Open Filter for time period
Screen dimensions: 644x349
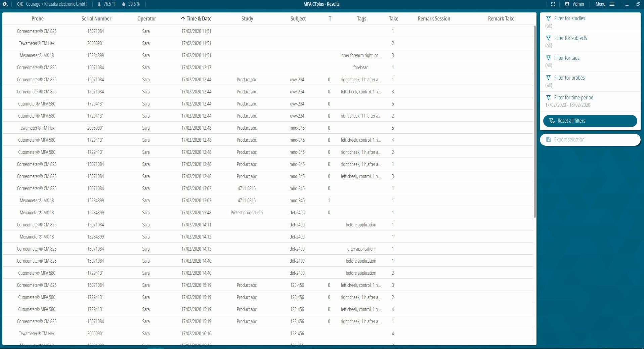590,101
